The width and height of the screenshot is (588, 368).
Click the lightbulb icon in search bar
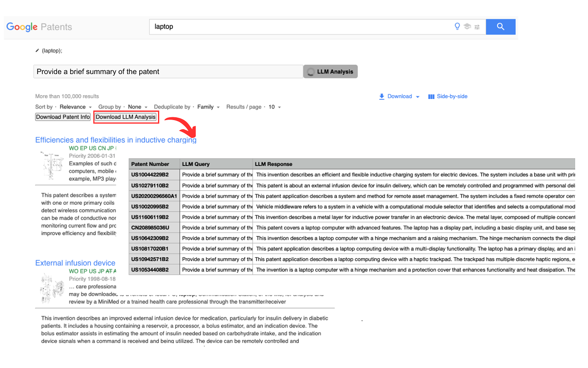pyautogui.click(x=457, y=27)
